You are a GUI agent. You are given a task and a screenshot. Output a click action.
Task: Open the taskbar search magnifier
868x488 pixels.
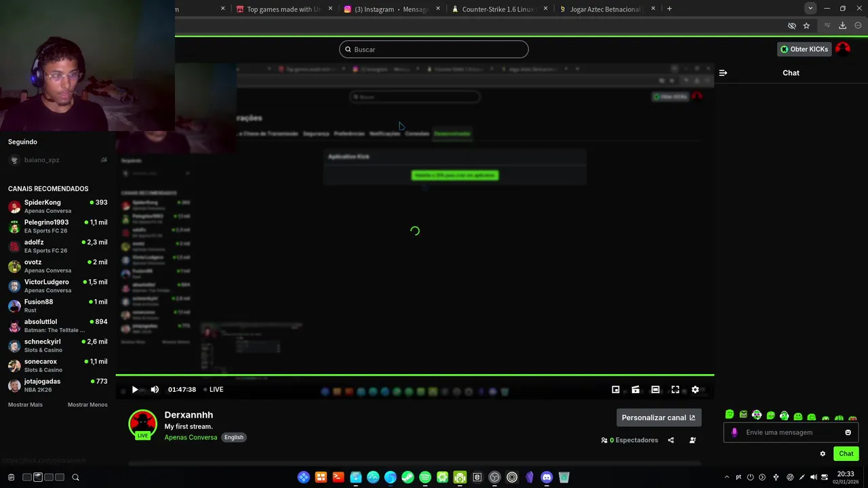[75, 477]
